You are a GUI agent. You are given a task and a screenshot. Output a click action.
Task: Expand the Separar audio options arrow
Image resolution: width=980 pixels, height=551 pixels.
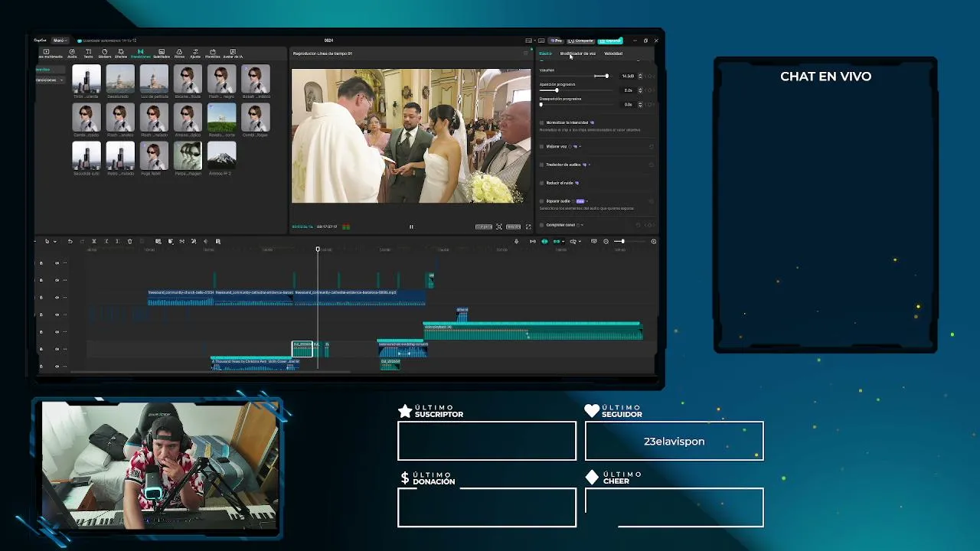[x=587, y=201]
